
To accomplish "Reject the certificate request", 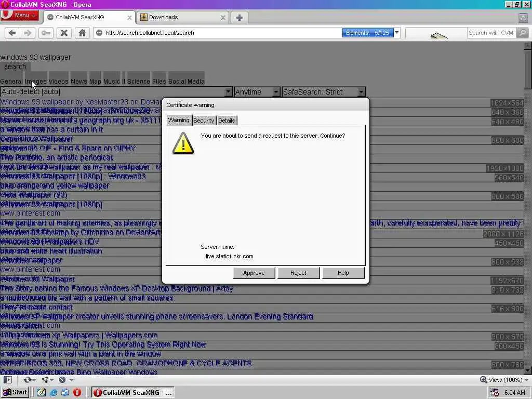I will tap(298, 273).
